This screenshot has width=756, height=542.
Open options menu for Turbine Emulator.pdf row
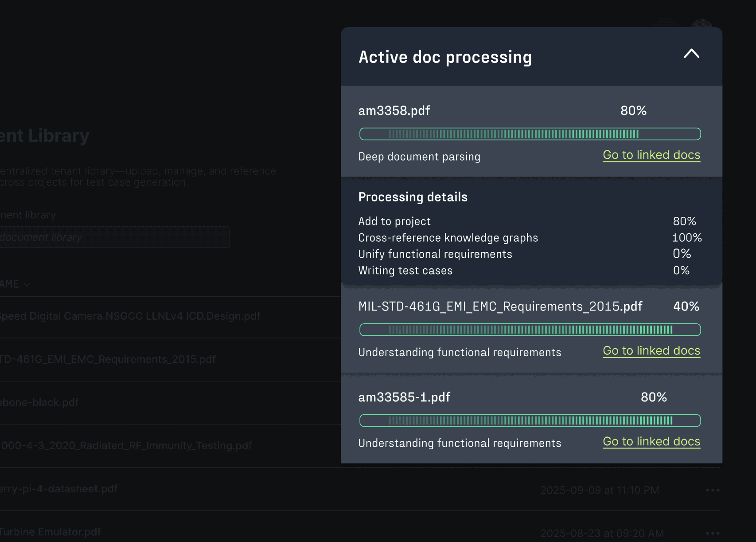pos(713,533)
